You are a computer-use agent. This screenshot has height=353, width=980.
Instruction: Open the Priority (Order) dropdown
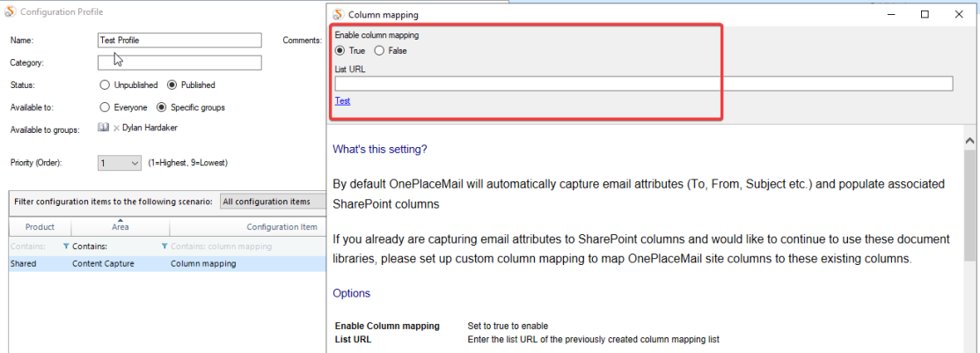pos(134,163)
